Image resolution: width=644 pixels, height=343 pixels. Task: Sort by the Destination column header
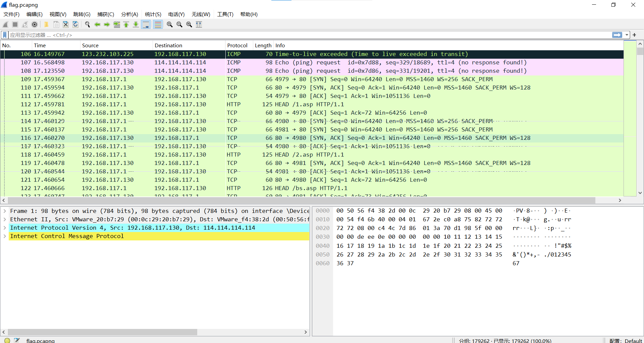tap(189, 45)
